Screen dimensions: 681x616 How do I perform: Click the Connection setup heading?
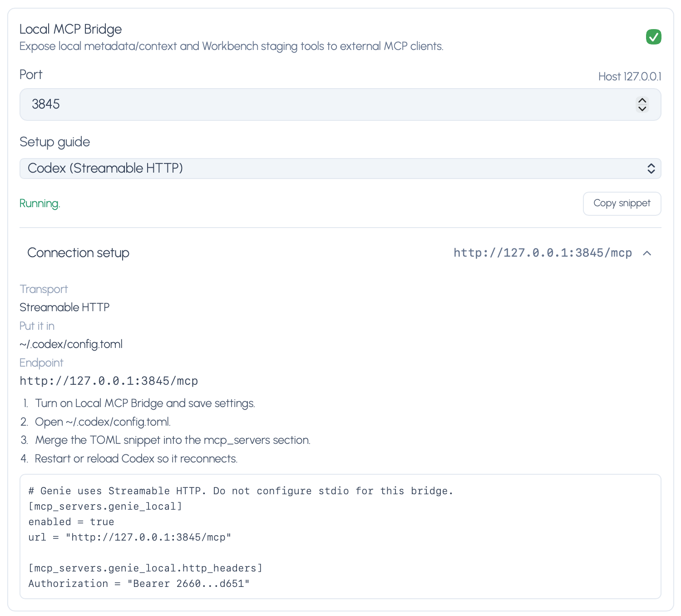(79, 253)
